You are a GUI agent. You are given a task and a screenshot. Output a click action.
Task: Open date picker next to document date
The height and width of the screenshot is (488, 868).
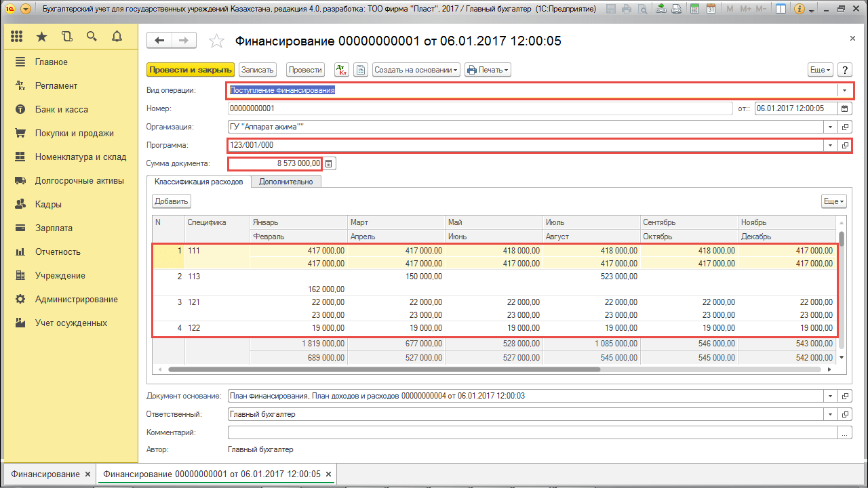[844, 108]
